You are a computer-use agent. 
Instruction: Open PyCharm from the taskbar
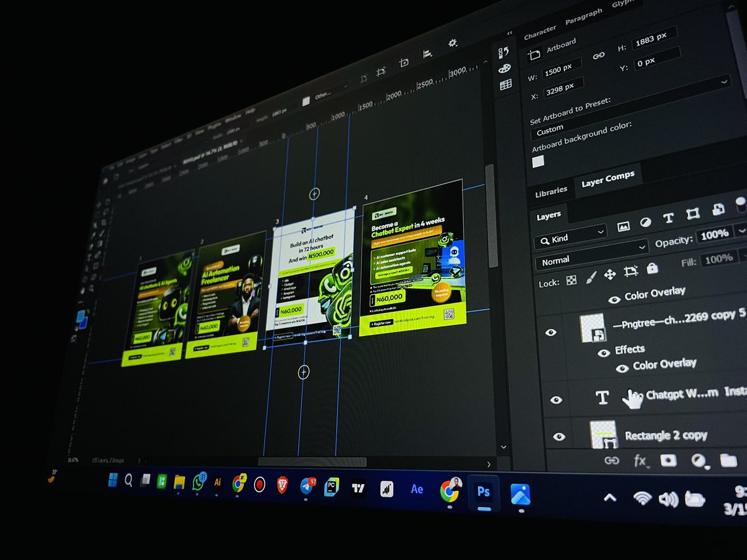point(332,486)
